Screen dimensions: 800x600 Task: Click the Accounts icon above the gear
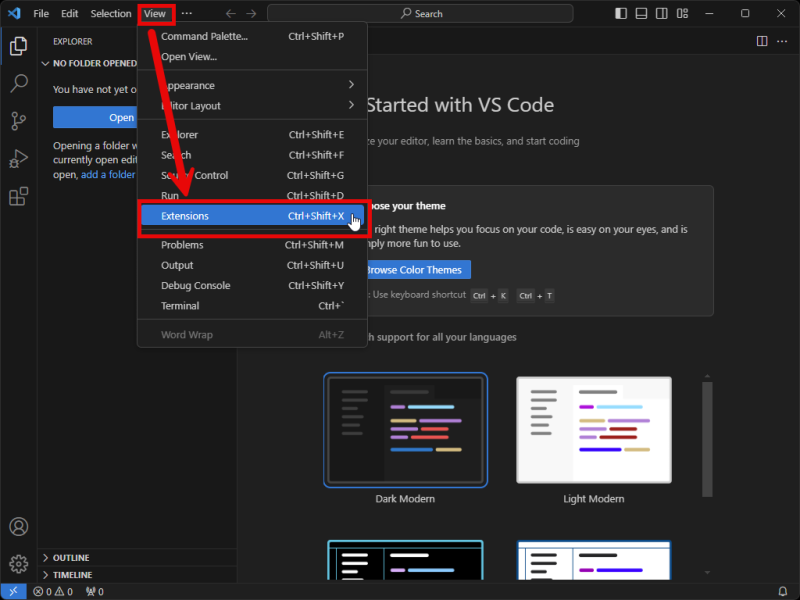click(x=18, y=527)
